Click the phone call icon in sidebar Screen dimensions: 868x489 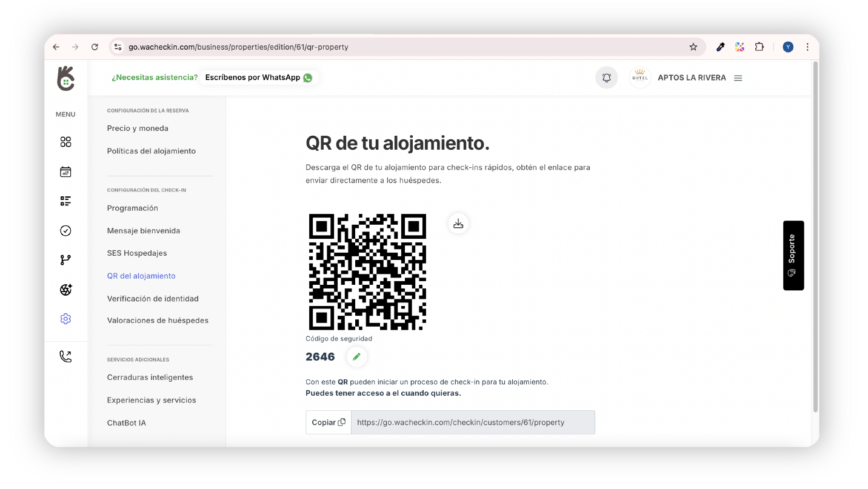[x=65, y=357]
